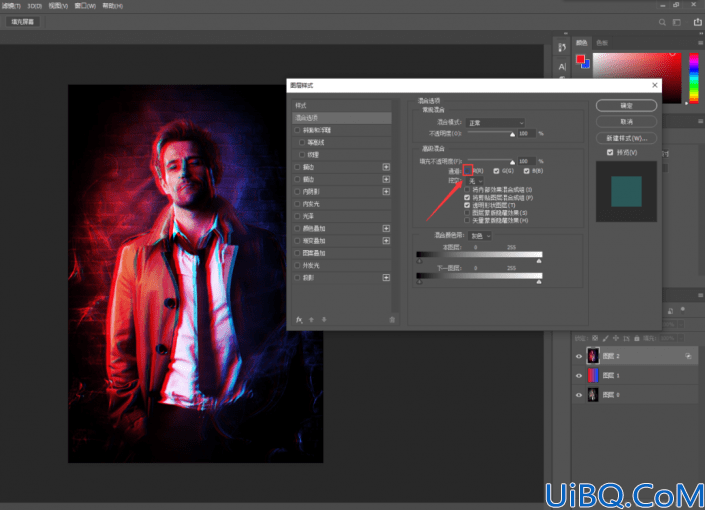
Task: Click the lock transparent pixels icon
Action: 595,338
